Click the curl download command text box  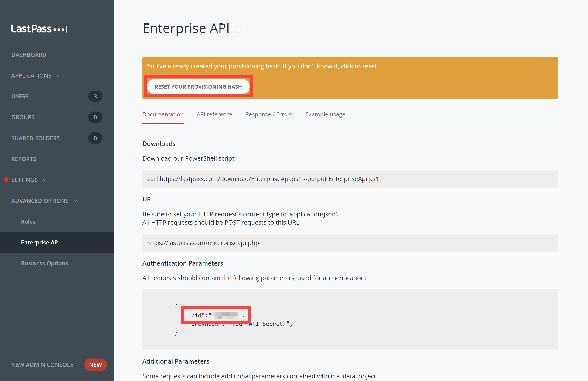point(263,179)
